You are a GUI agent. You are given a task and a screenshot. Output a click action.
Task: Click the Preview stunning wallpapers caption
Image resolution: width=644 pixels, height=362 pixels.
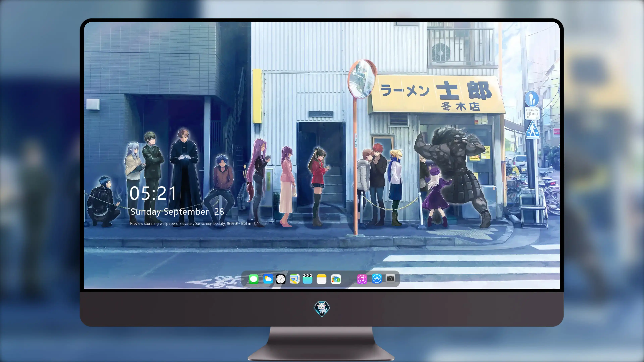coord(195,224)
